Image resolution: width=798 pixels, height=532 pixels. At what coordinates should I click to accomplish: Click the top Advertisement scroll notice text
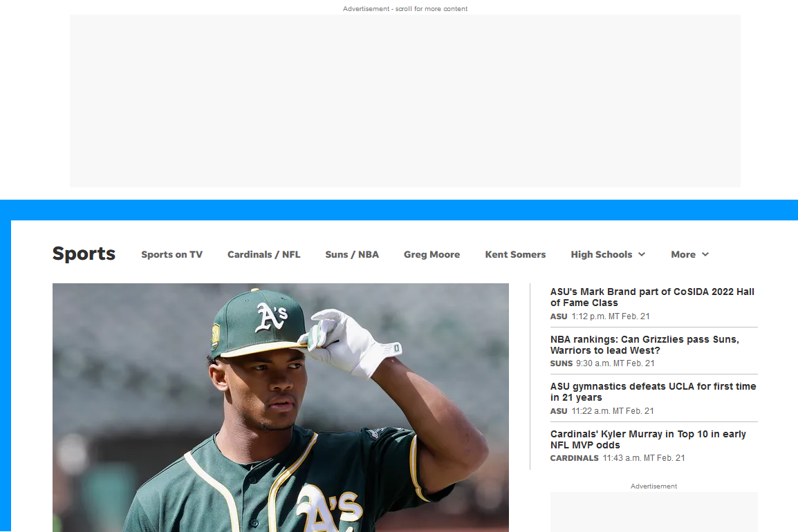coord(405,9)
